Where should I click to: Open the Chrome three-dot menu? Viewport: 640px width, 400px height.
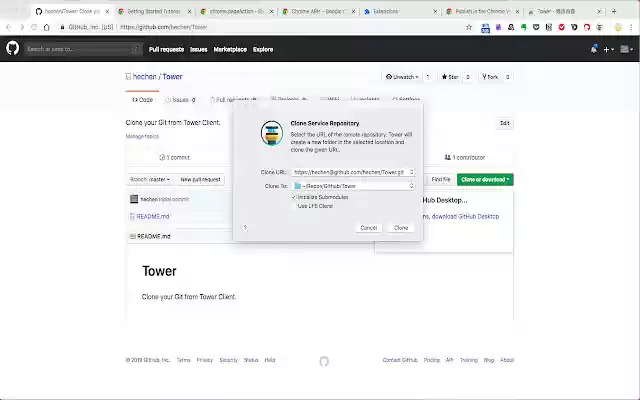pyautogui.click(x=631, y=27)
